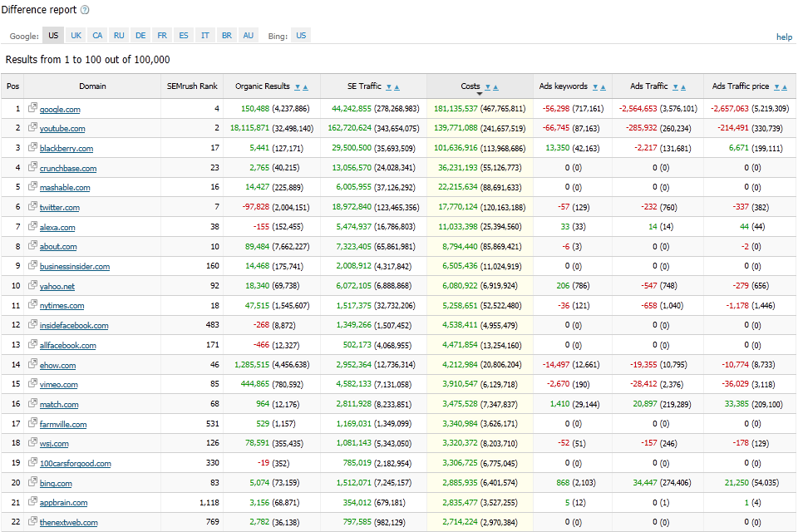Click external link icon beside alexa.com
The image size is (798, 532).
click(32, 225)
